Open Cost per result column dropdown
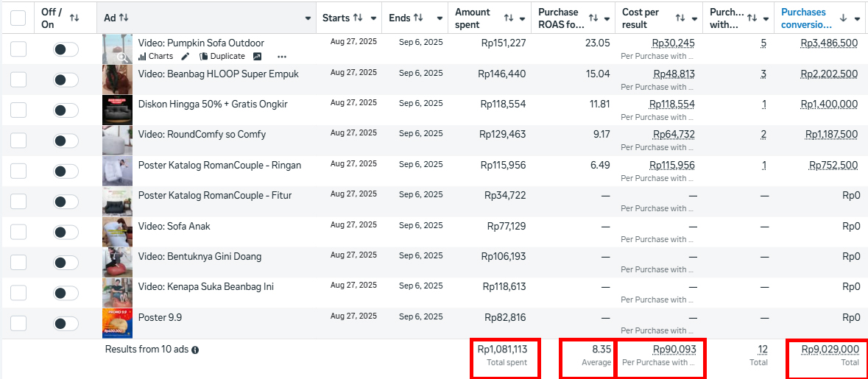The image size is (868, 379). (698, 18)
